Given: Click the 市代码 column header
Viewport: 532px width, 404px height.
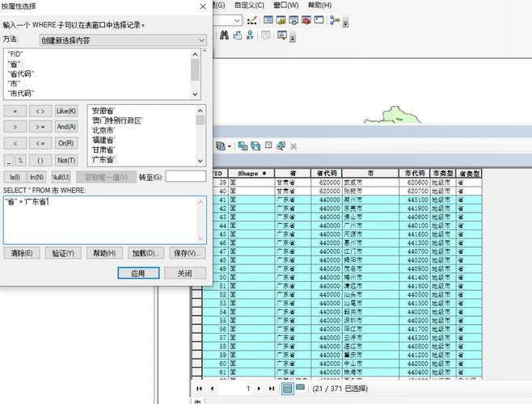Looking at the screenshot, I should [x=415, y=174].
